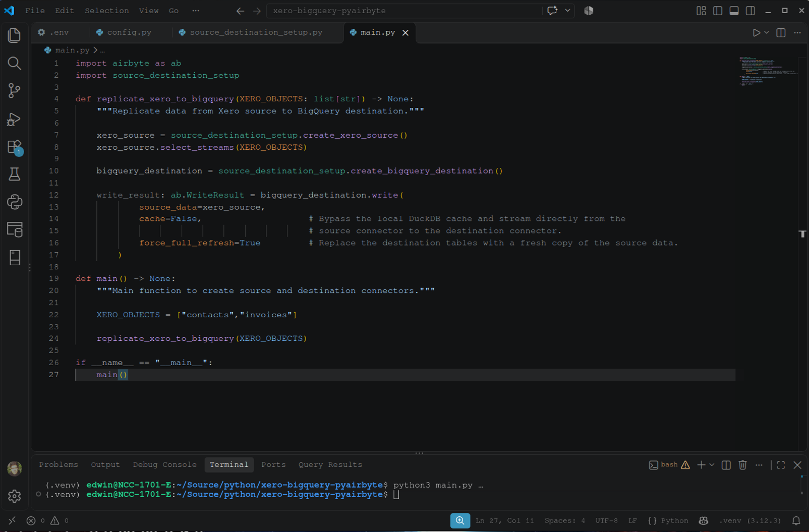Viewport: 809px width, 532px height.
Task: Toggle bottom panel visibility
Action: 734,11
